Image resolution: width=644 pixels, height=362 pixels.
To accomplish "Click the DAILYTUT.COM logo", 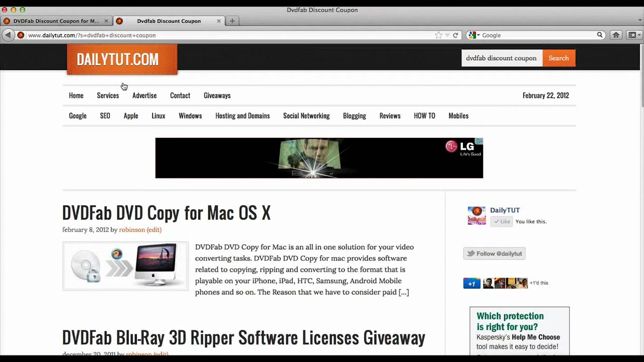I will point(122,59).
